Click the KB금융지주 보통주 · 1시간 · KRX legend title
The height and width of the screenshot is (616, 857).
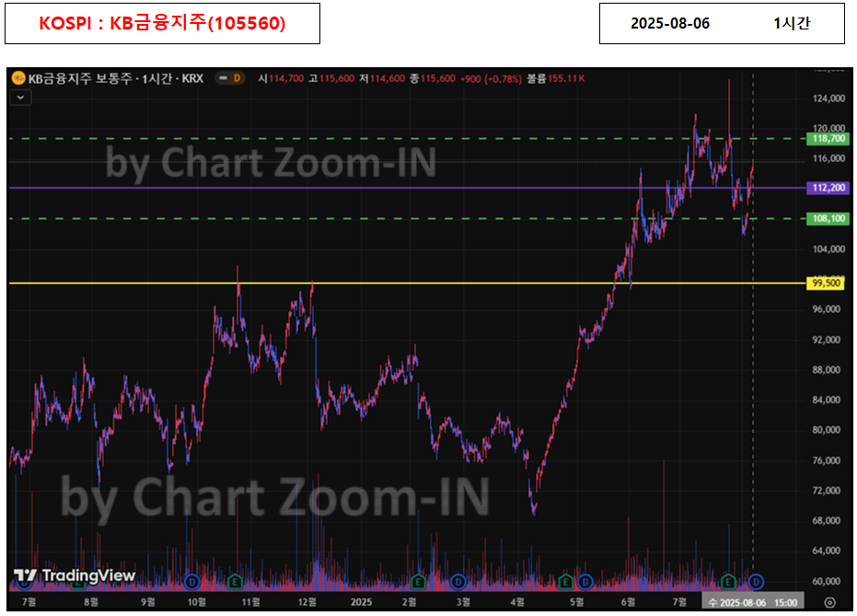click(x=116, y=78)
